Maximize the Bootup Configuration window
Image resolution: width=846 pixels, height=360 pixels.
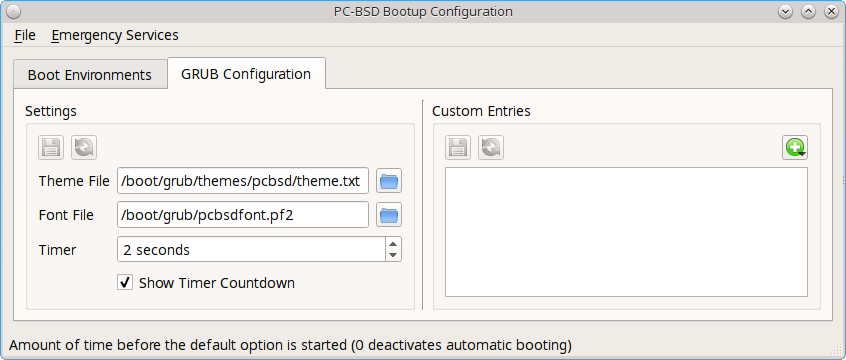point(808,11)
